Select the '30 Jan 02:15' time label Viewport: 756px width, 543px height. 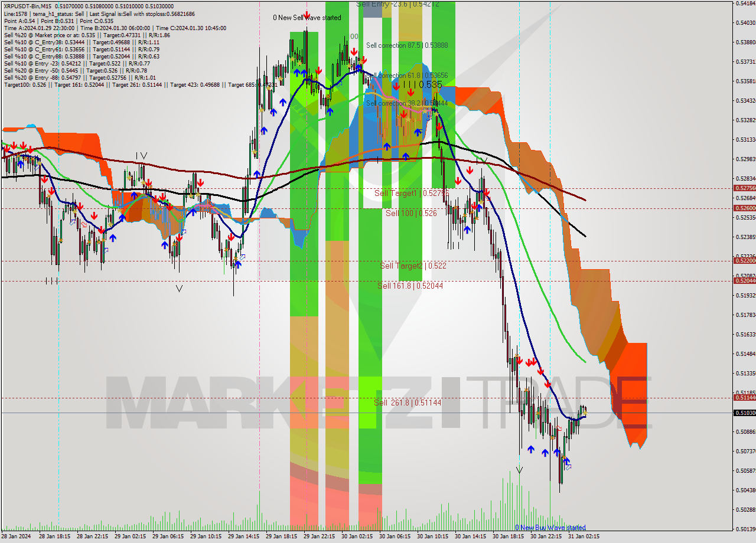click(357, 537)
